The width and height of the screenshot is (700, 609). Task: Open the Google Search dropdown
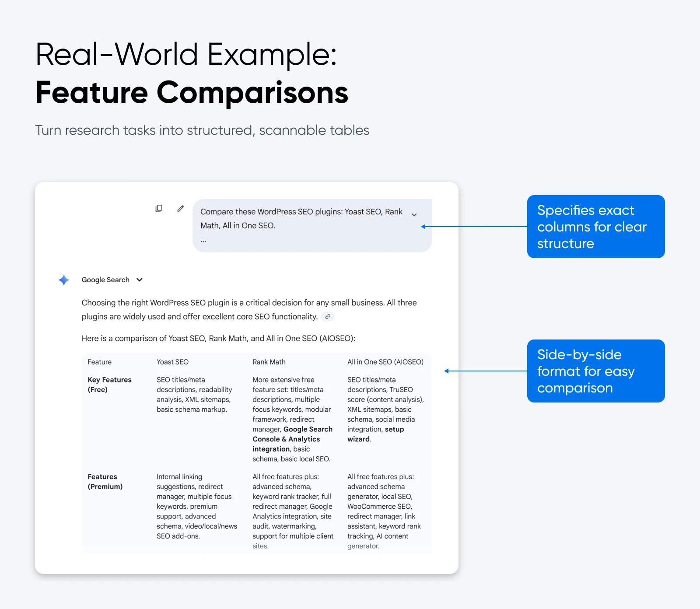[139, 280]
